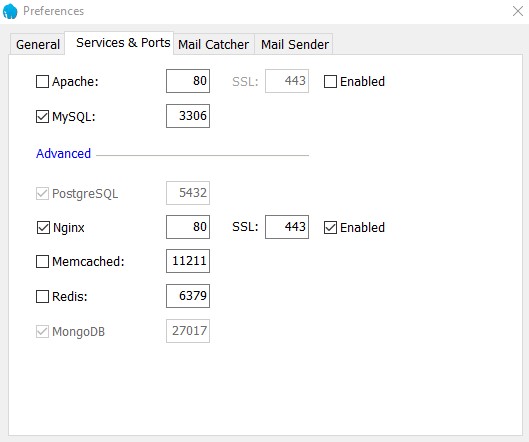
Task: Uncheck the MySQL service checkbox
Action: (x=42, y=116)
